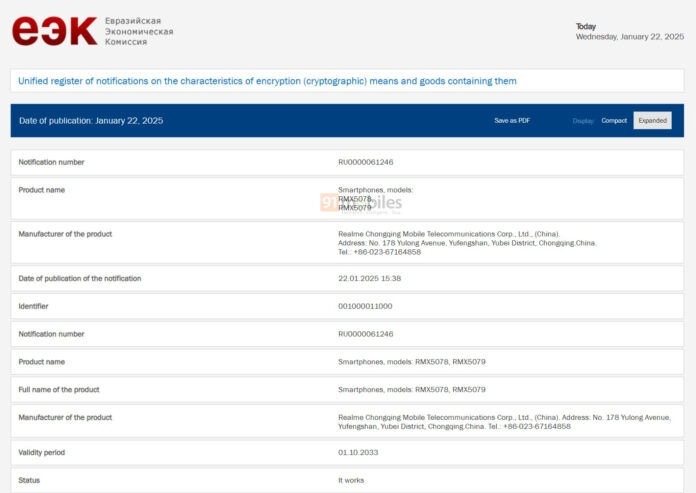Click the Validity period date 01.10.2033

[358, 452]
